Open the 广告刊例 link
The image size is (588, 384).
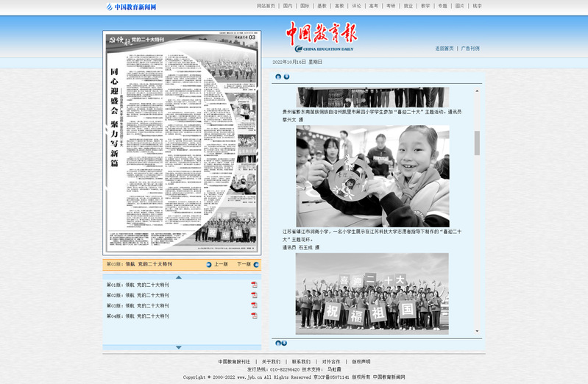470,49
